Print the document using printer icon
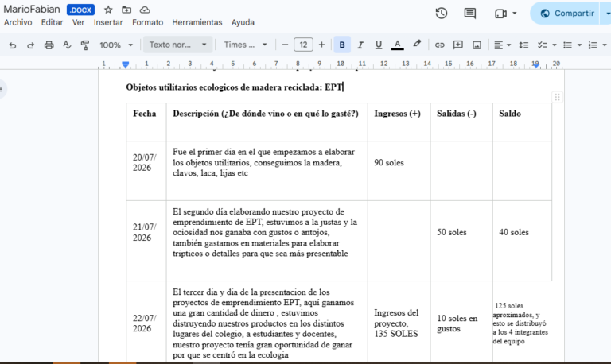The image size is (611, 364). point(49,45)
